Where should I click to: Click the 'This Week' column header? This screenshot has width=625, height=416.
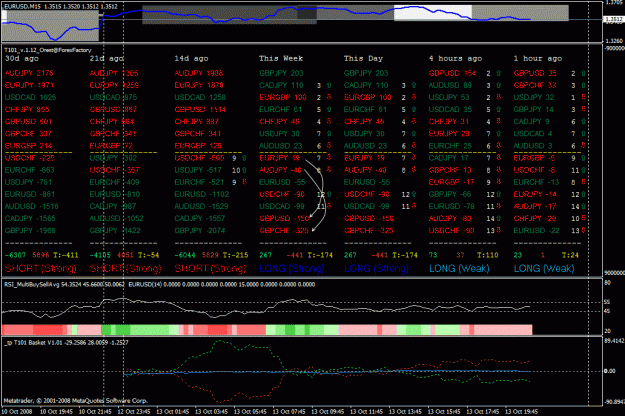coord(281,58)
